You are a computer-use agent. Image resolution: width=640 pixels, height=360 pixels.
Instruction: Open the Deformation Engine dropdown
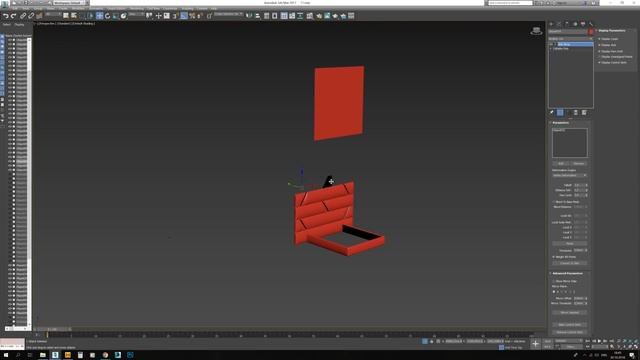click(x=570, y=175)
